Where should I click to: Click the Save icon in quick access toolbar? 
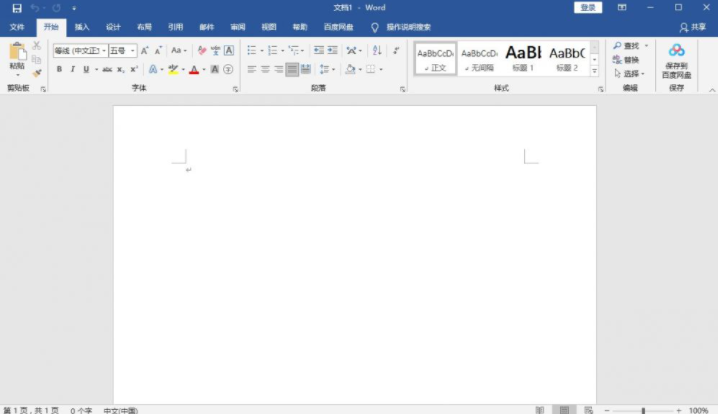click(x=16, y=8)
